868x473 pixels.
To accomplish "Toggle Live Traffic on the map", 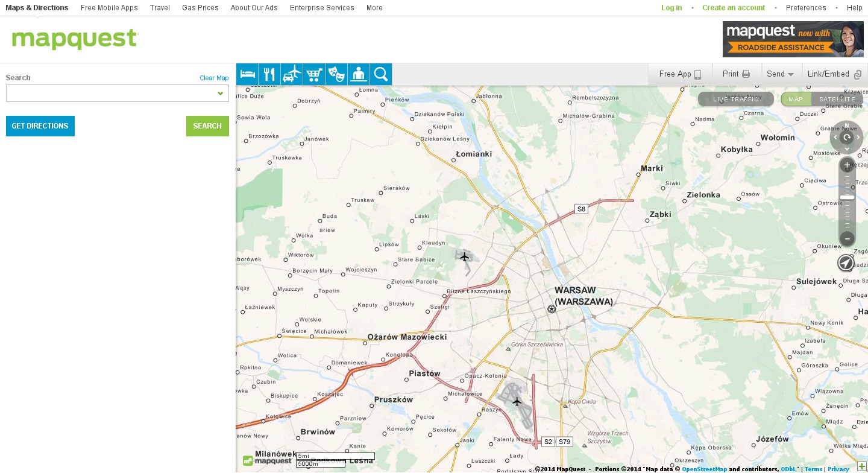I will [x=736, y=99].
